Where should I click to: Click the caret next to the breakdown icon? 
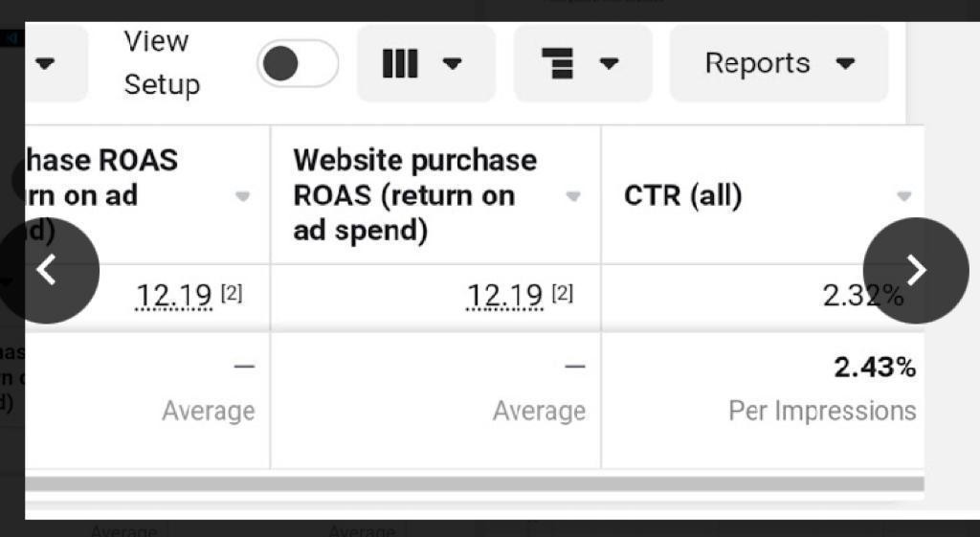pos(609,63)
